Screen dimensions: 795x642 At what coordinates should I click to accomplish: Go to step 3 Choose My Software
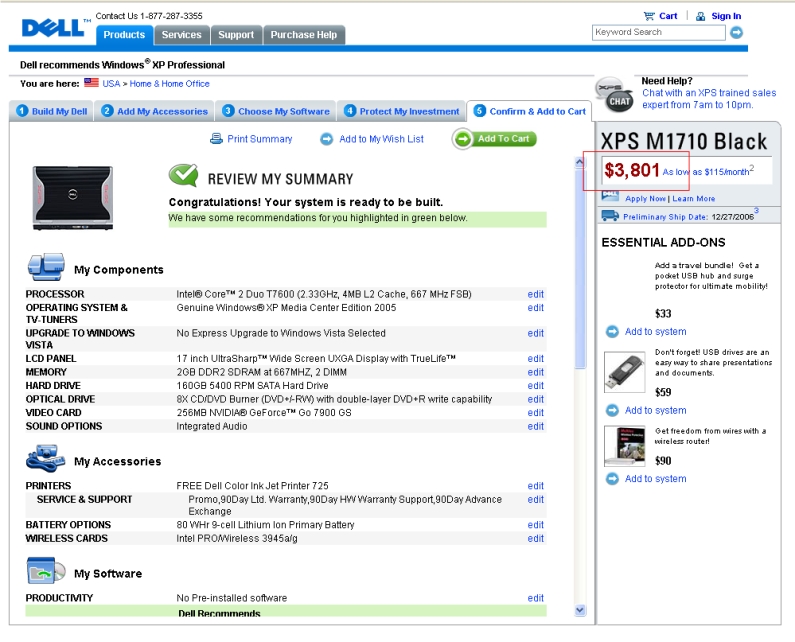(x=276, y=111)
